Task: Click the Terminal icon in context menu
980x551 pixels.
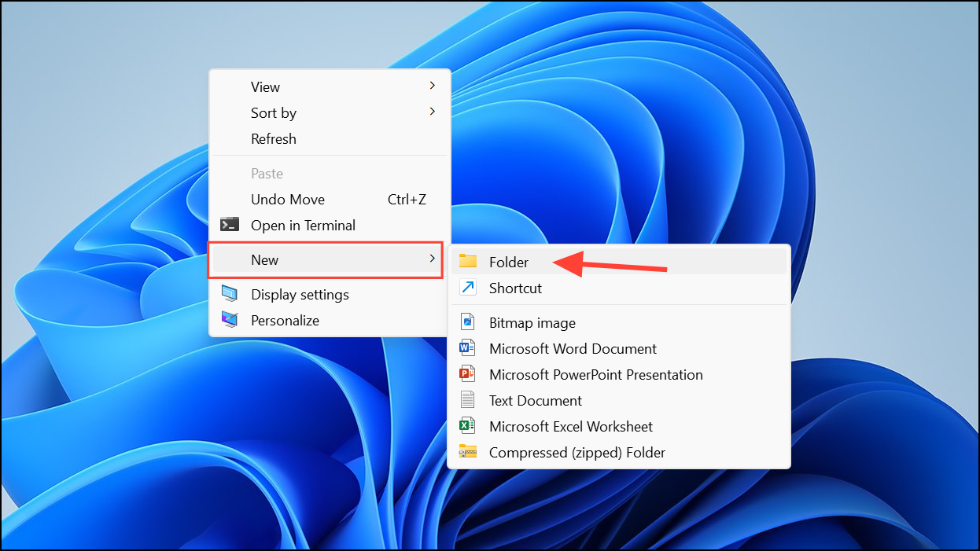Action: click(x=230, y=225)
